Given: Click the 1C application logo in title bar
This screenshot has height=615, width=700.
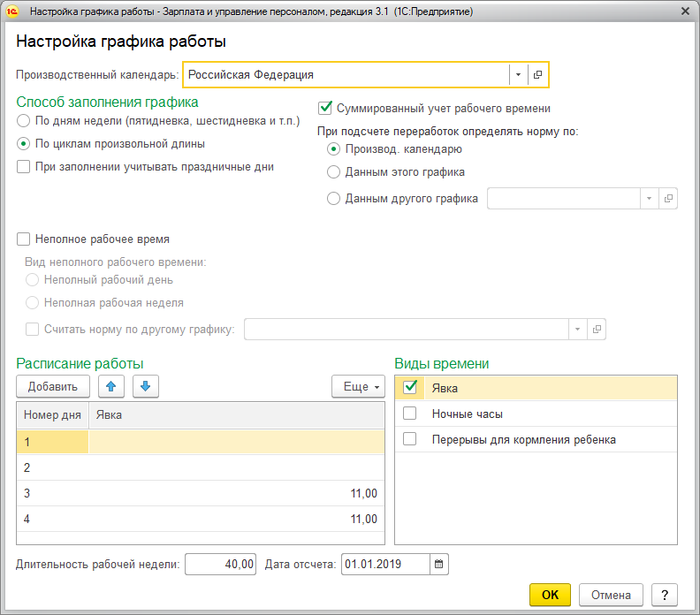Looking at the screenshot, I should 12,11.
